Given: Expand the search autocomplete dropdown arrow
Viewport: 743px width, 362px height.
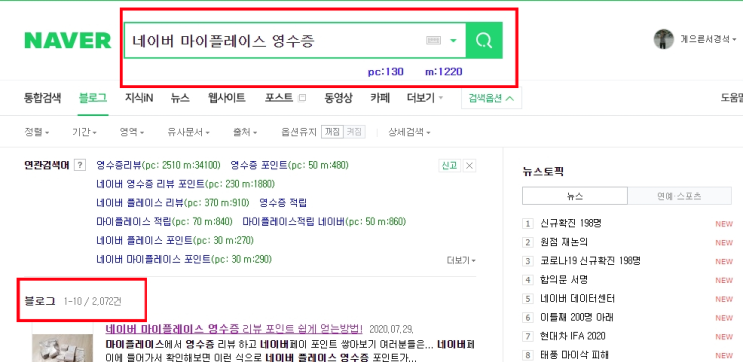Looking at the screenshot, I should point(453,41).
